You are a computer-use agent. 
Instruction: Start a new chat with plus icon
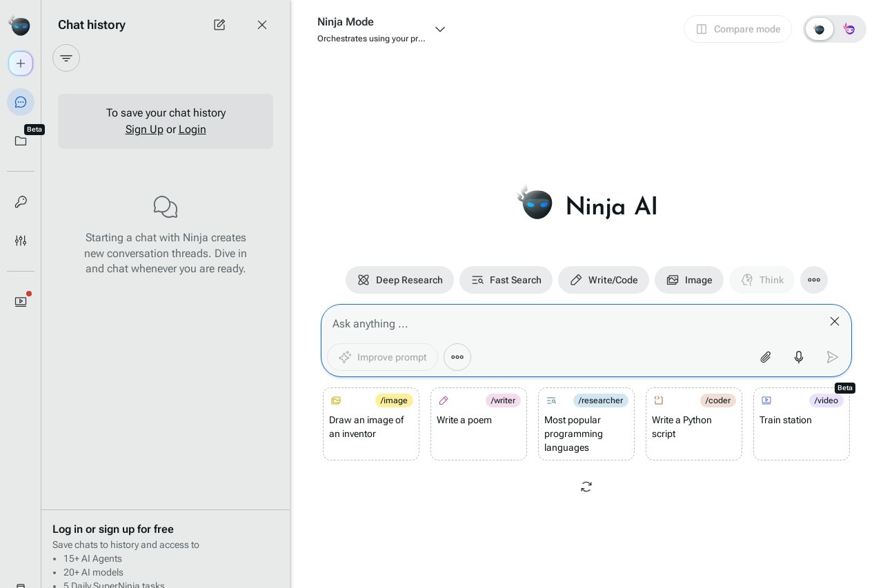(21, 63)
